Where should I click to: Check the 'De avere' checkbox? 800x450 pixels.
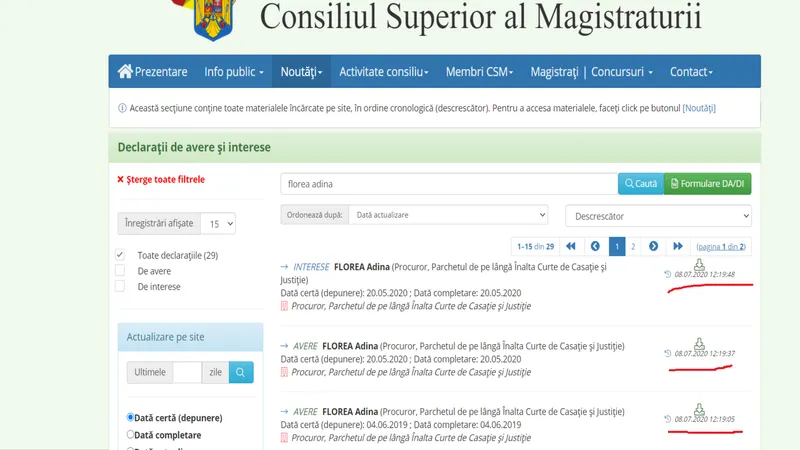(x=120, y=270)
